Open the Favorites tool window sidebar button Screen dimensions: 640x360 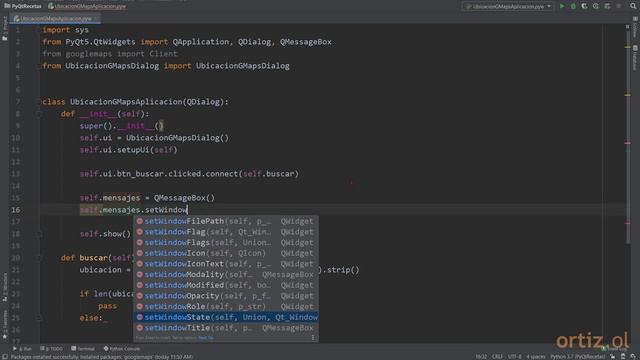[x=4, y=324]
